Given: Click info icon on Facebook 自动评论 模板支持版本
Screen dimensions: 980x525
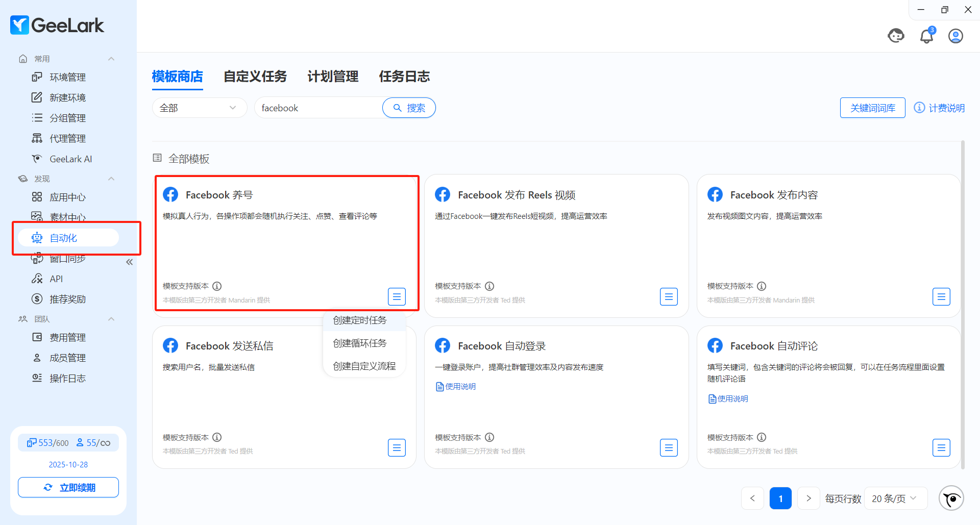Looking at the screenshot, I should click(x=762, y=437).
